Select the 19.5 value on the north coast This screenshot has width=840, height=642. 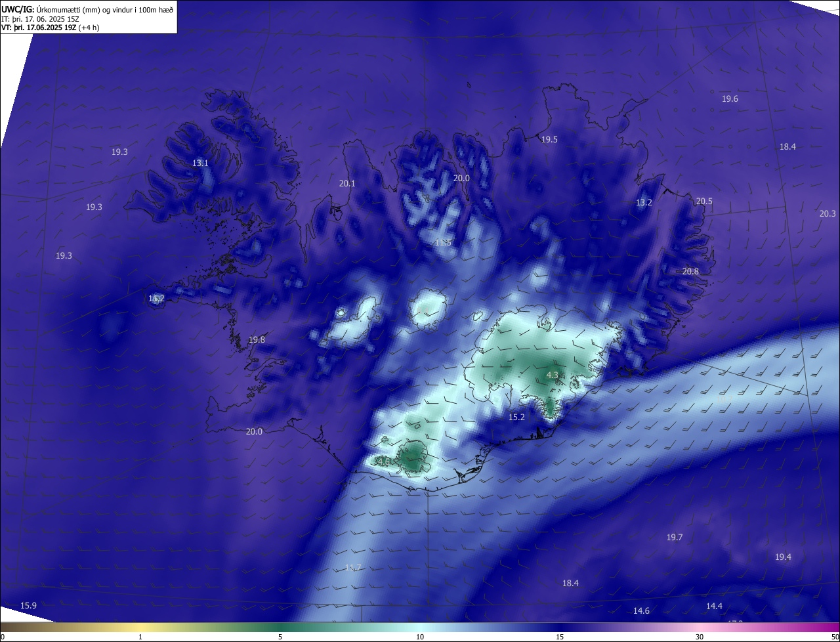point(549,139)
